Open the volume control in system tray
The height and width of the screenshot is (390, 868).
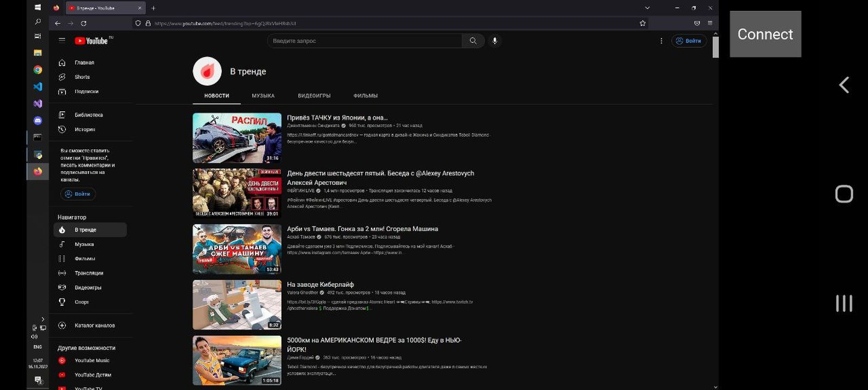[x=35, y=336]
